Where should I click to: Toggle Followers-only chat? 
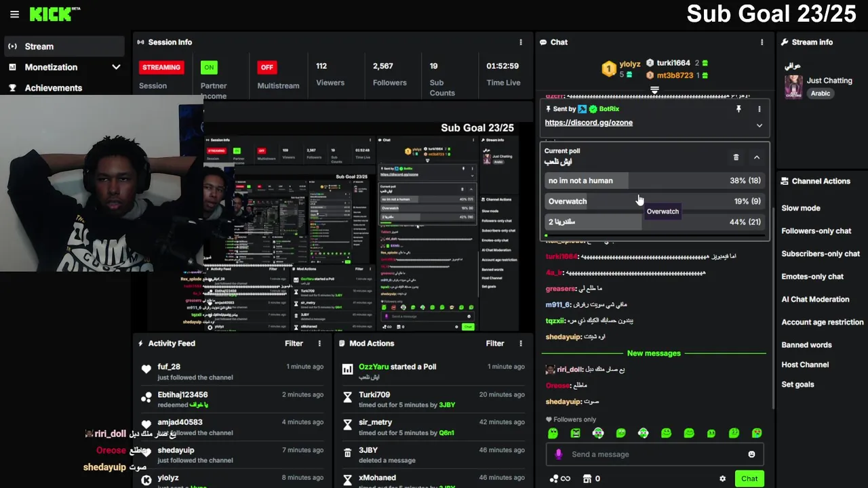816,231
